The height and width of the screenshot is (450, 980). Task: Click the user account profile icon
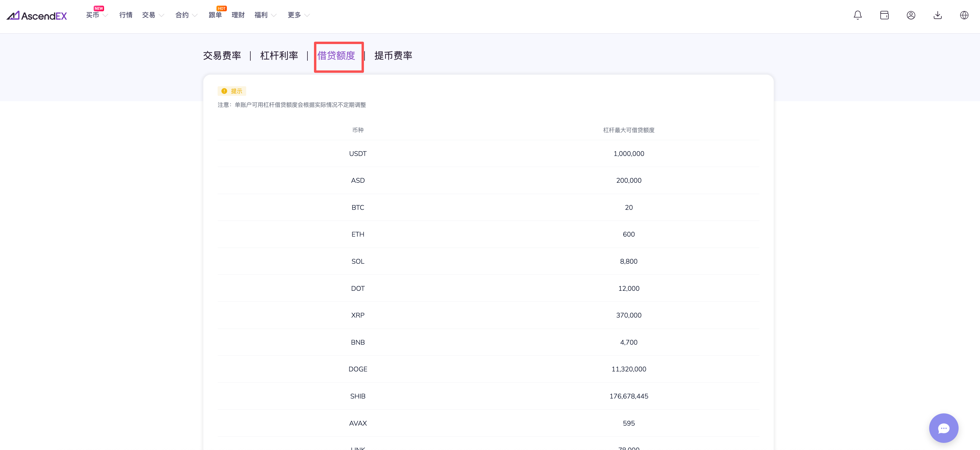(x=911, y=15)
